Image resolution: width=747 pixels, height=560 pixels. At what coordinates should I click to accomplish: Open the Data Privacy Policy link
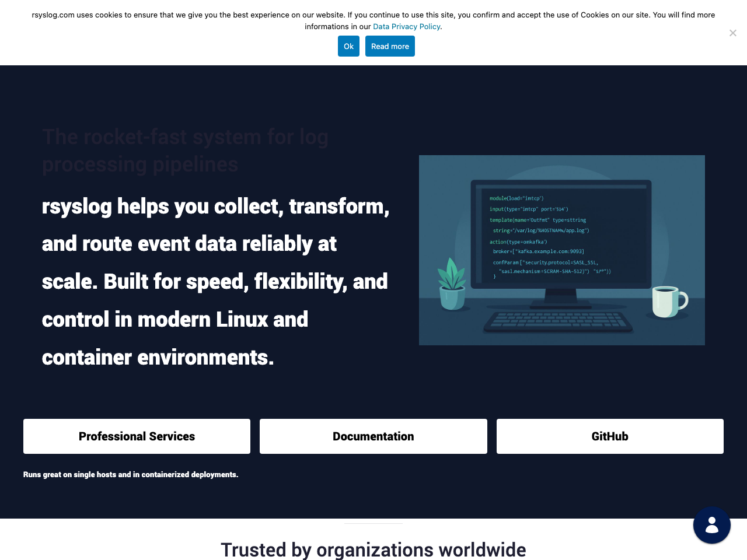tap(406, 26)
